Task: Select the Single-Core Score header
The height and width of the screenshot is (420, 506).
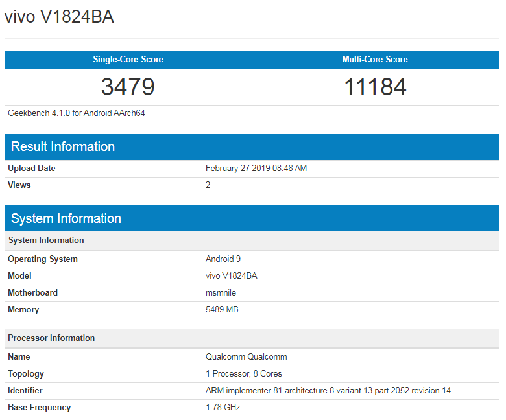Action: (128, 60)
